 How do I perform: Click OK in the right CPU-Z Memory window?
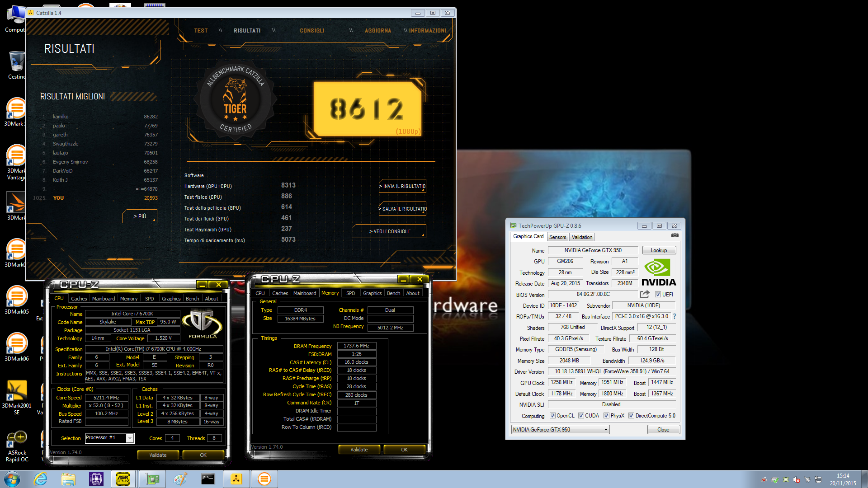[404, 450]
